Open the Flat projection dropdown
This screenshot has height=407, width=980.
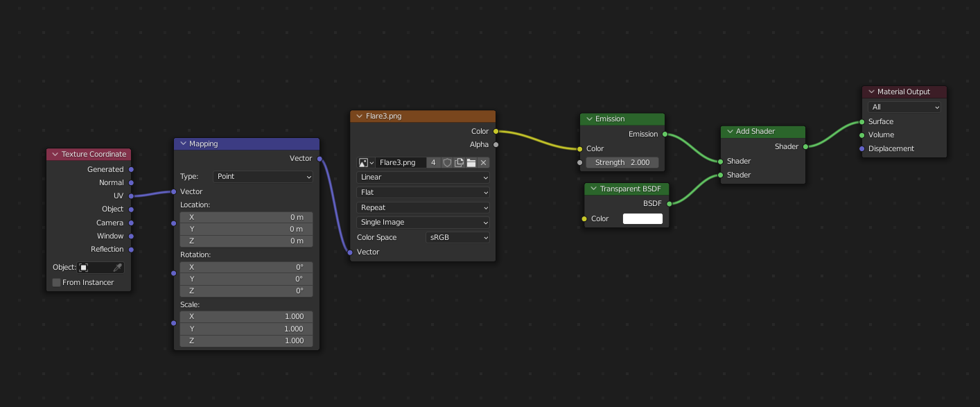(x=423, y=193)
